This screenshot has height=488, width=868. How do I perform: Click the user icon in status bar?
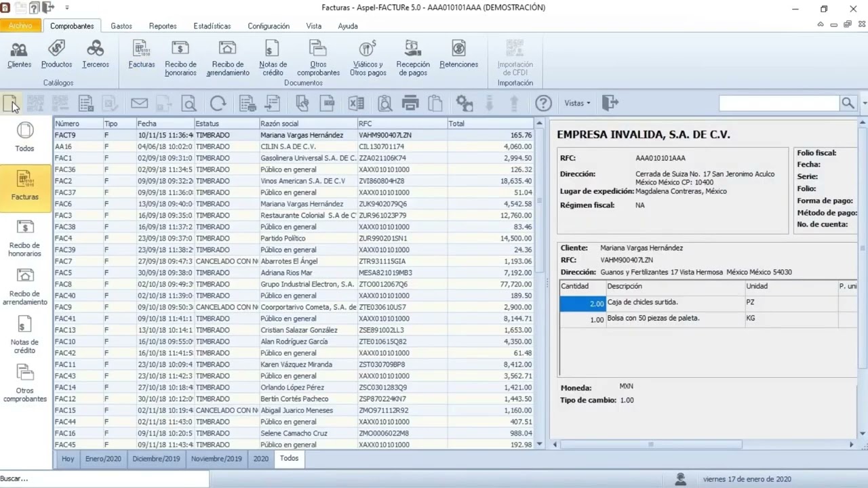[680, 479]
